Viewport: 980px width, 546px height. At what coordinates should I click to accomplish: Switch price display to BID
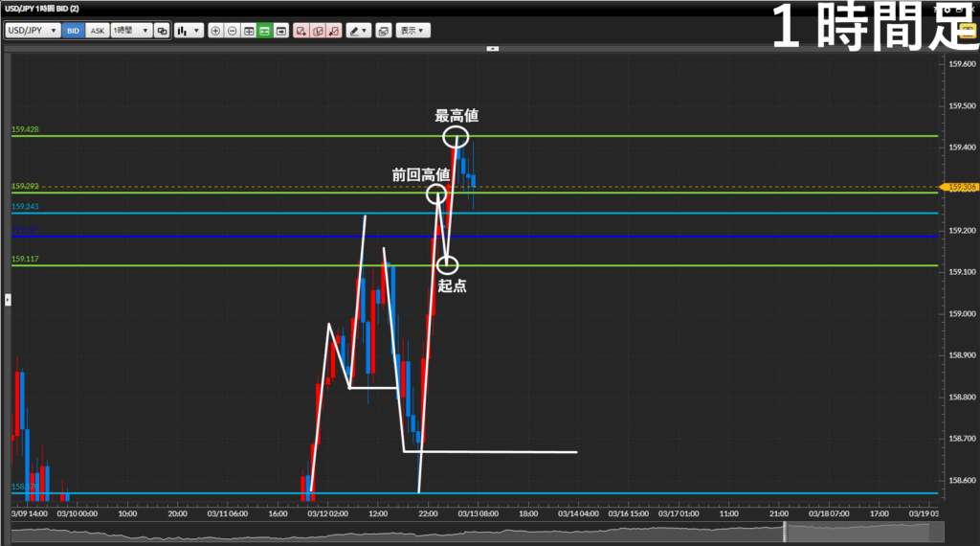pos(74,31)
